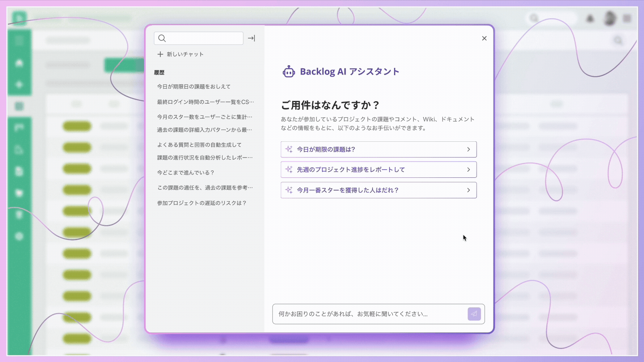Click chevron arrow on 先週のプロジェクト進捗 suggestion
Screen dimensions: 644x362
click(468, 170)
